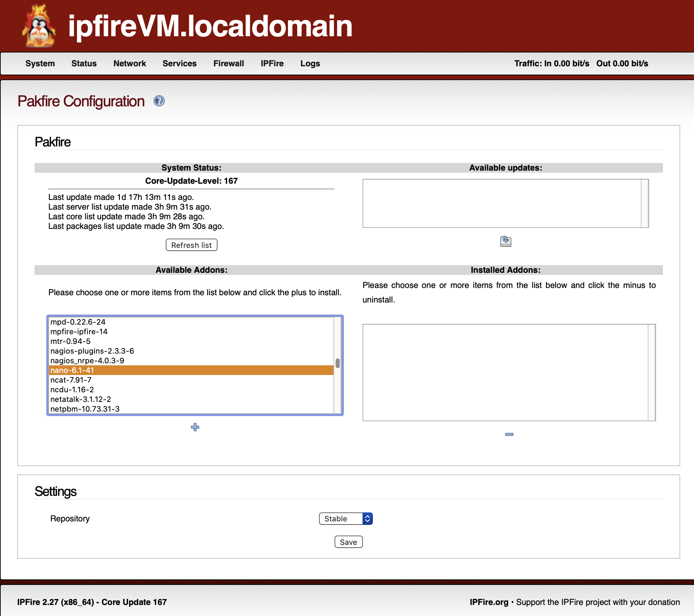Open the Repository Stable dropdown
The image size is (694, 616).
tap(346, 519)
